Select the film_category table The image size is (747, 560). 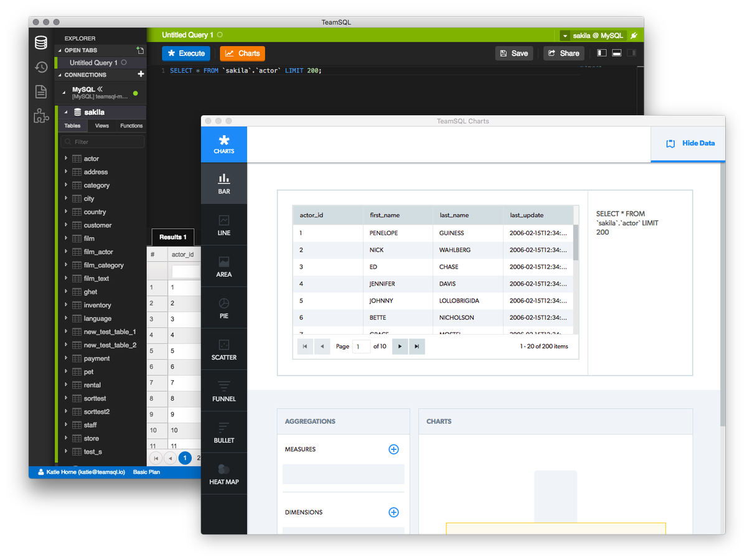pos(103,265)
